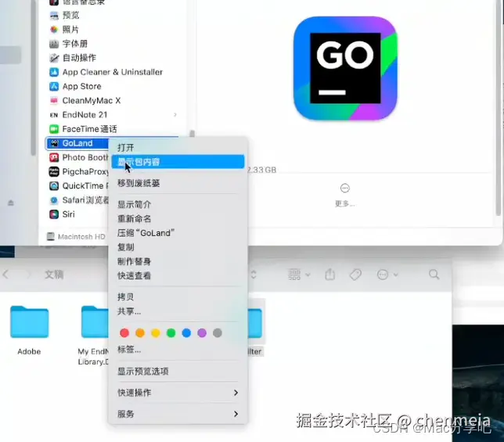
Task: Apply the green tag color
Action: 171,333
